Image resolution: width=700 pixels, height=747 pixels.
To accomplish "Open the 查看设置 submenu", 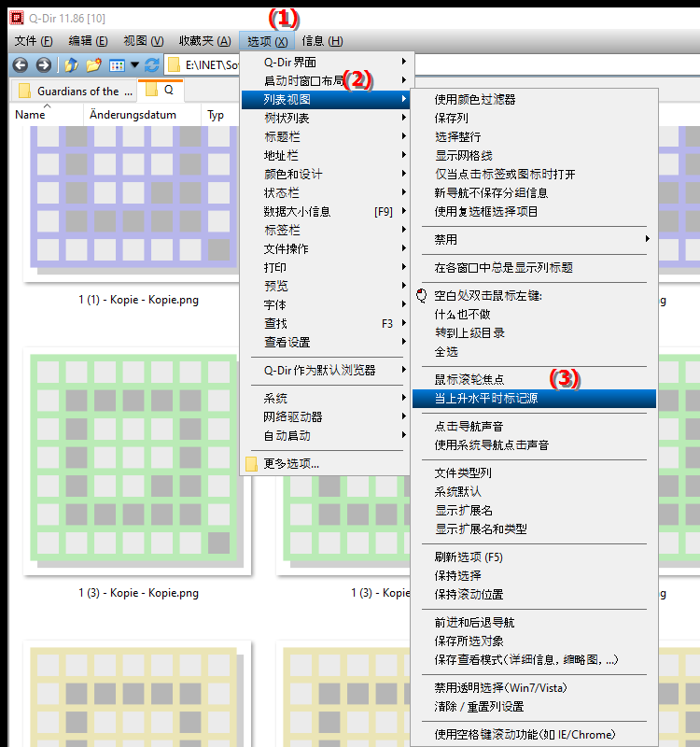I will (x=326, y=342).
